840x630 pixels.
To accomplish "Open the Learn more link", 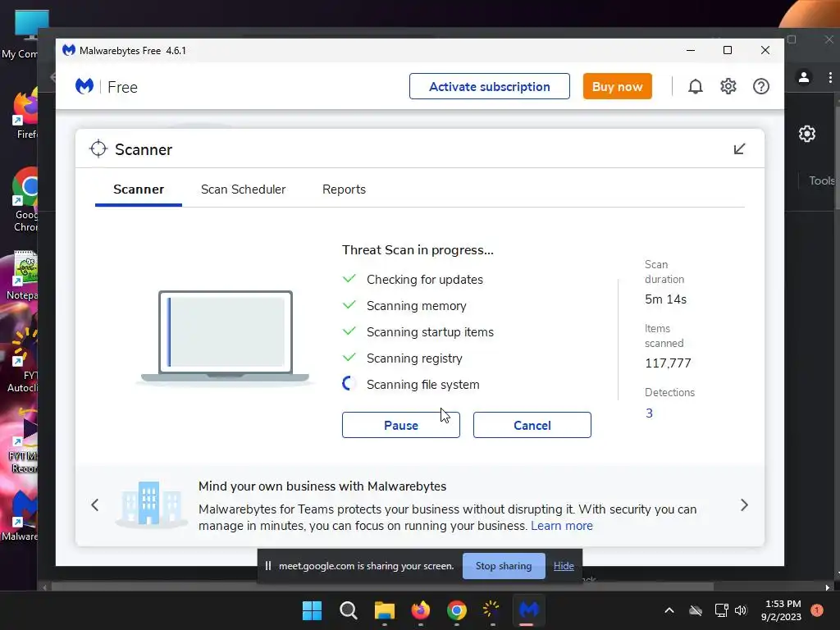I will click(x=561, y=526).
